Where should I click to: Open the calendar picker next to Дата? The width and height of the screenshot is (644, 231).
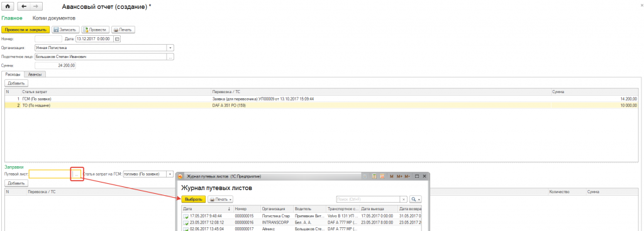[x=117, y=39]
